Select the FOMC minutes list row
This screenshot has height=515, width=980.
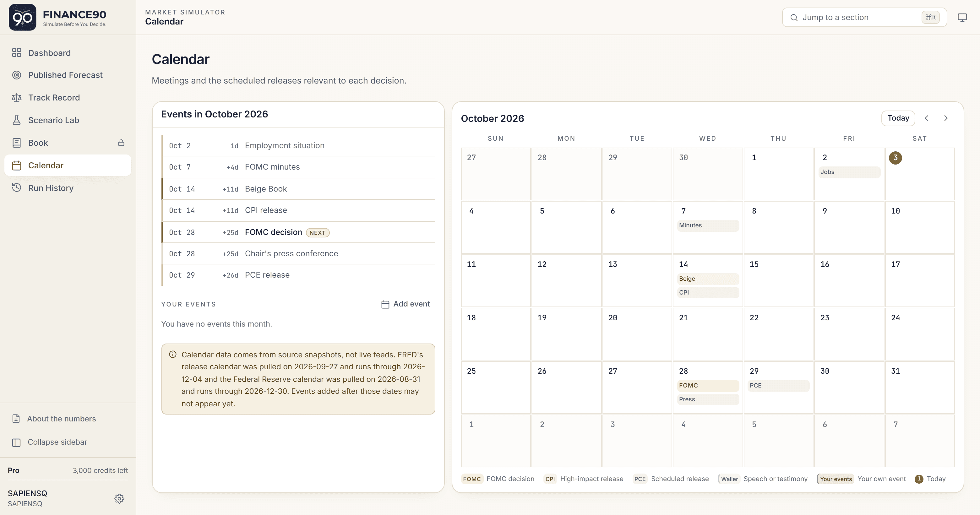pyautogui.click(x=298, y=167)
